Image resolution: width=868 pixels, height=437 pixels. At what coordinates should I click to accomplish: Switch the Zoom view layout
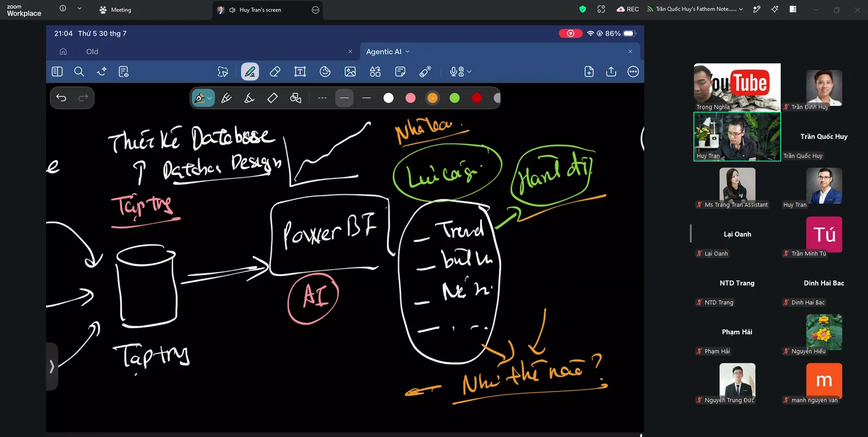coord(793,9)
